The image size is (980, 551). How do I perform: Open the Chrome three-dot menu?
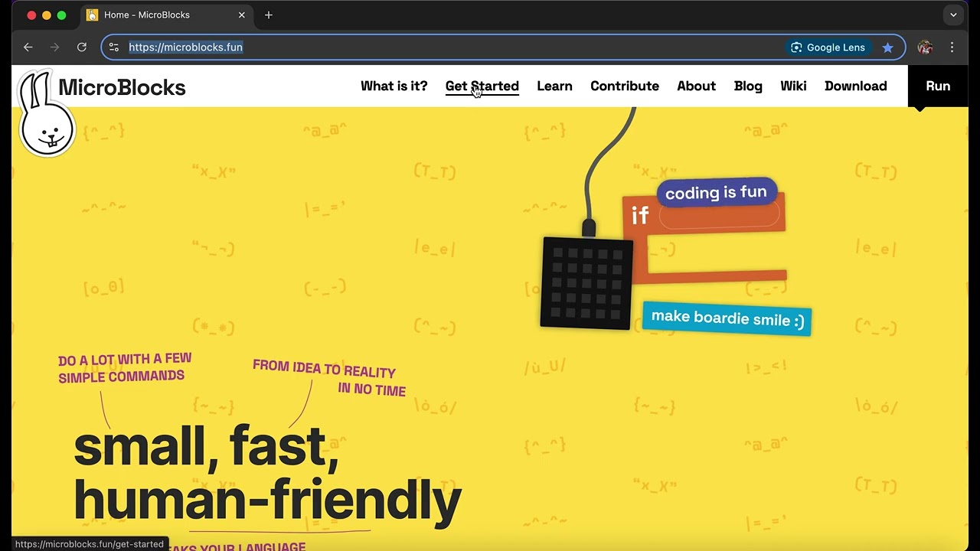point(952,47)
